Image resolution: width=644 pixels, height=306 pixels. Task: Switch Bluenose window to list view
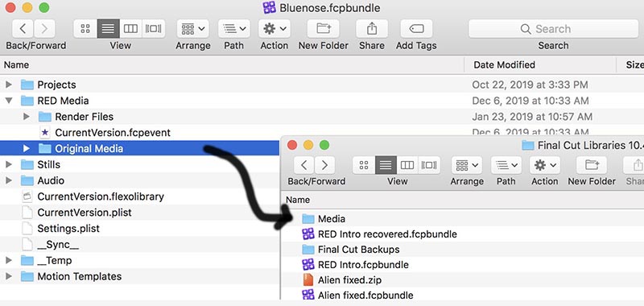pos(109,29)
